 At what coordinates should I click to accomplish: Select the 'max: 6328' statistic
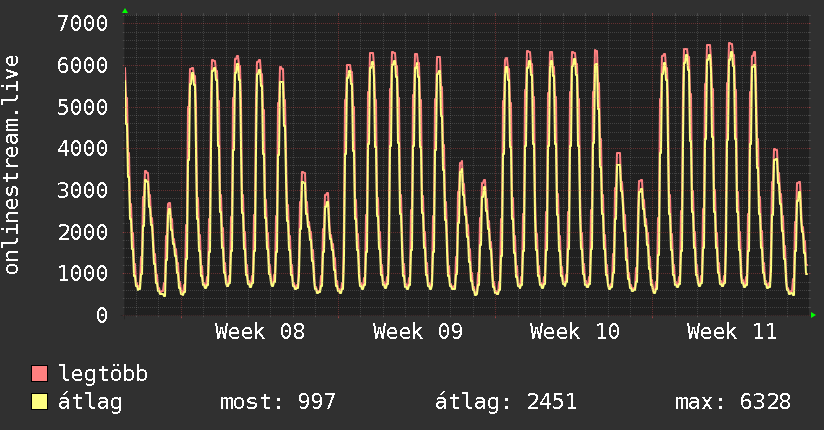pos(733,402)
